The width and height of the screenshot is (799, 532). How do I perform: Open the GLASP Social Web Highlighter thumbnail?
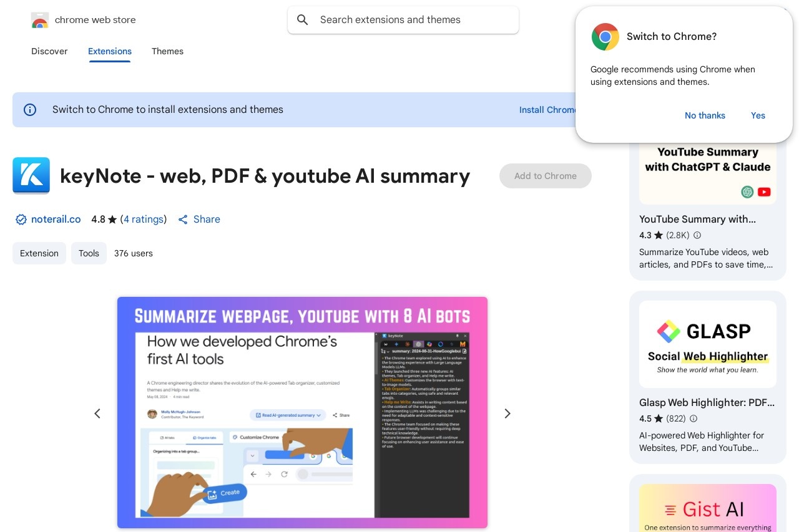(x=708, y=344)
